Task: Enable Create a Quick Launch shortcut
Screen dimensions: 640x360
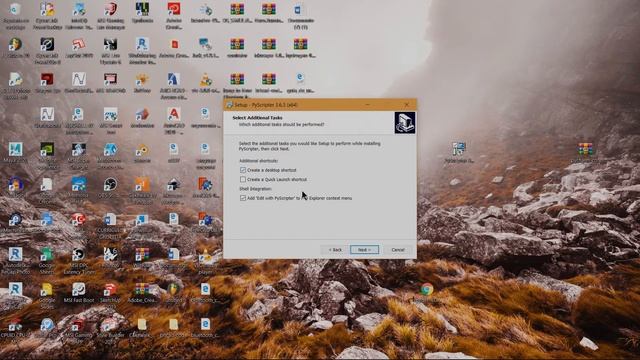Action: coord(243,179)
